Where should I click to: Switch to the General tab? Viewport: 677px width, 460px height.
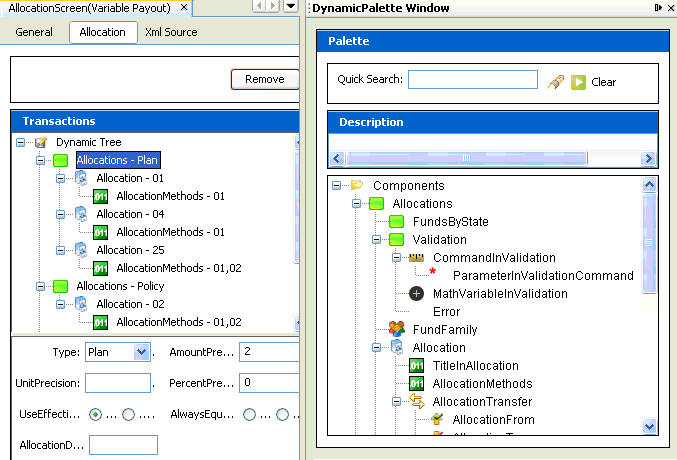[34, 32]
